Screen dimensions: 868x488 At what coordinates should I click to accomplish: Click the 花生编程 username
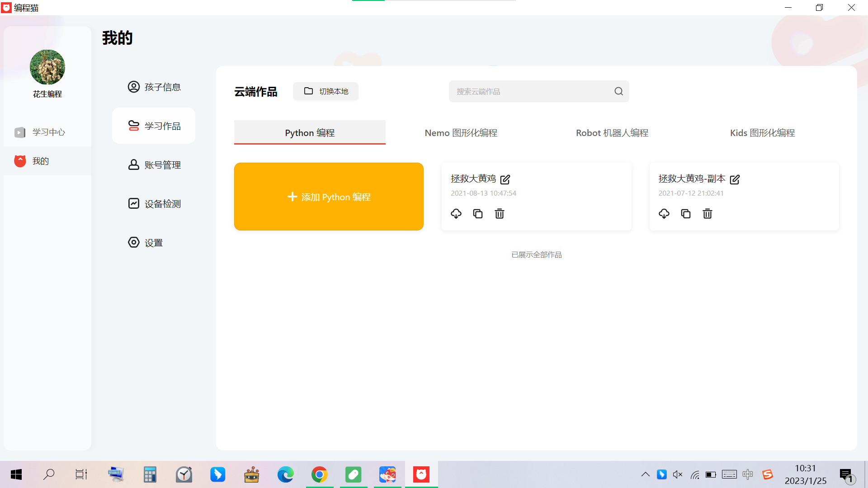point(47,94)
